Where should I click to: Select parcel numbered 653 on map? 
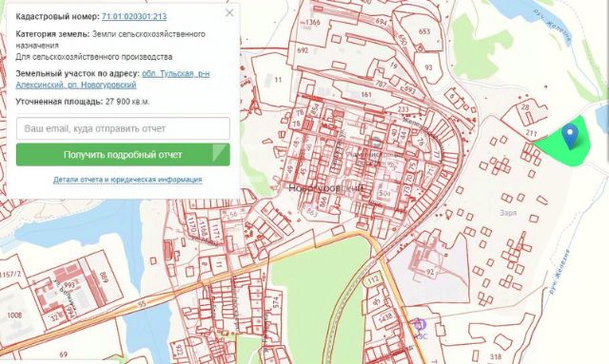pos(424,31)
